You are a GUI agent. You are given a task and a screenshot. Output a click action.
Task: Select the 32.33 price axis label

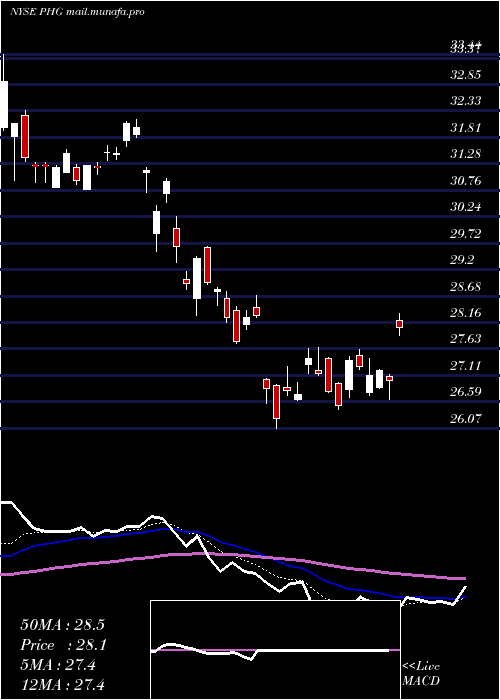point(465,101)
